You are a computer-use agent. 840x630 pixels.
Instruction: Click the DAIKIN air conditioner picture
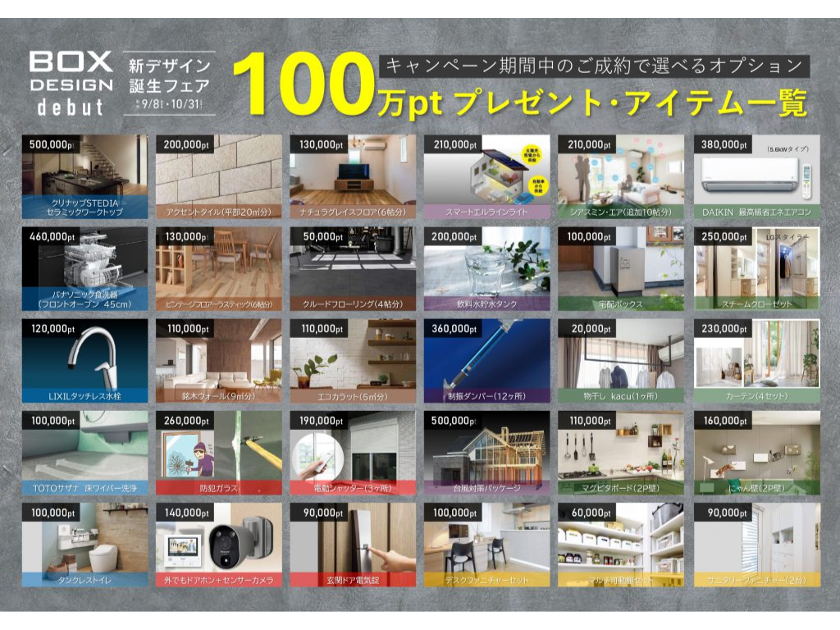click(756, 176)
